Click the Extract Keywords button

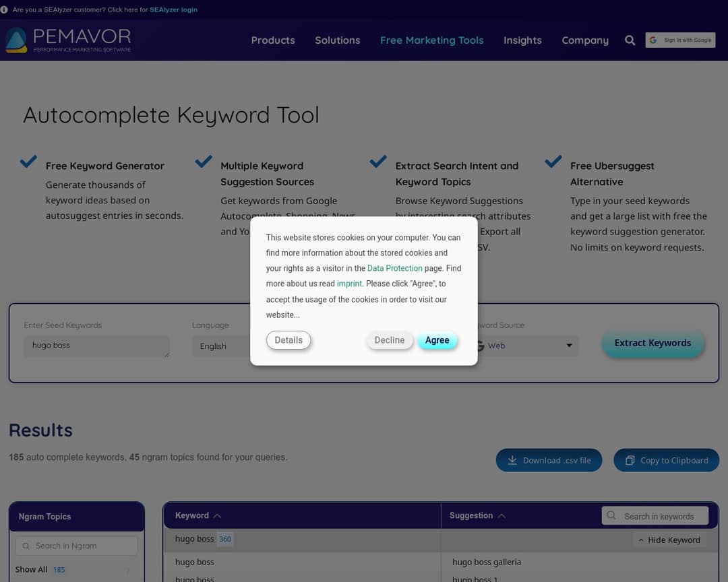[x=653, y=343]
